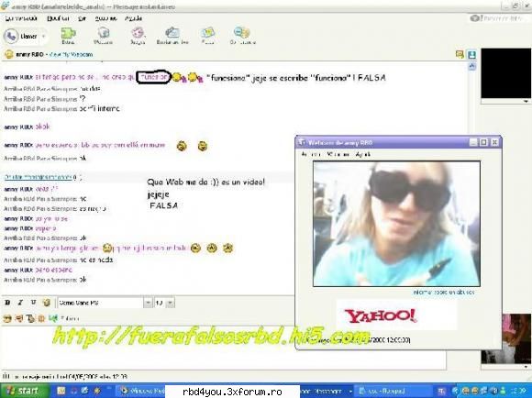Click the webcam video feed
This screenshot has height=398, width=532.
tap(396, 224)
